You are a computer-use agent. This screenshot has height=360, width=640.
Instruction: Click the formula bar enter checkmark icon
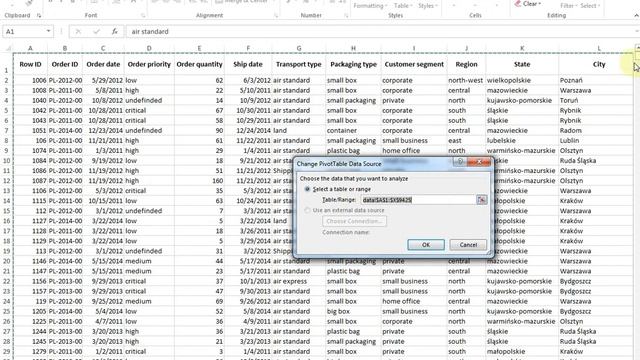click(96, 31)
